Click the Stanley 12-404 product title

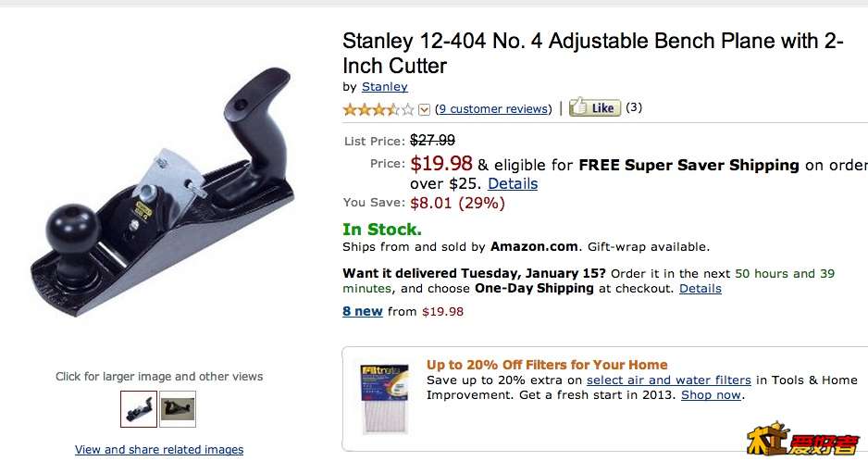[x=592, y=53]
